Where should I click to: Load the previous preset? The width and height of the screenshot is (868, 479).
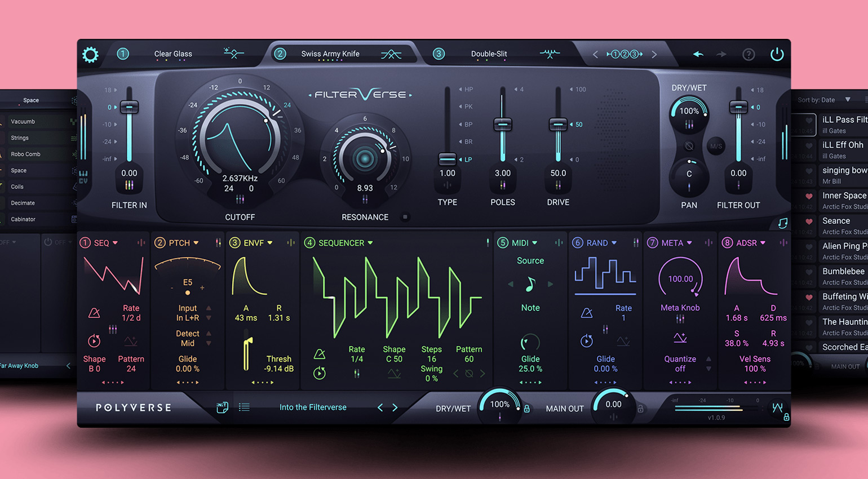tap(380, 407)
